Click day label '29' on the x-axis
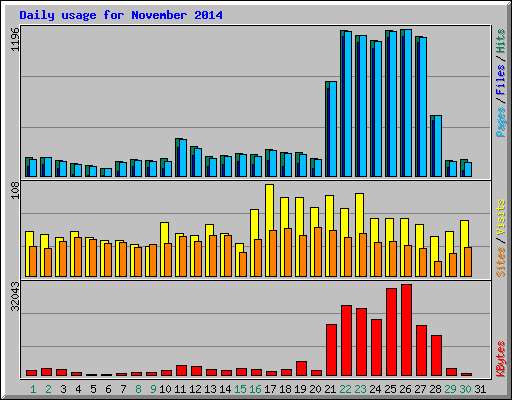This screenshot has height=400, width=512. [x=450, y=389]
